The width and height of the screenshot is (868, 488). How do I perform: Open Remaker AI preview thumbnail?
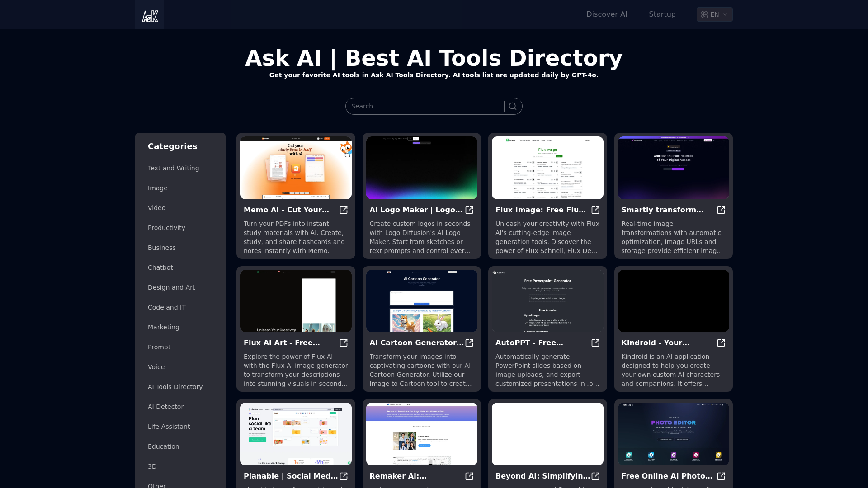tap(421, 434)
